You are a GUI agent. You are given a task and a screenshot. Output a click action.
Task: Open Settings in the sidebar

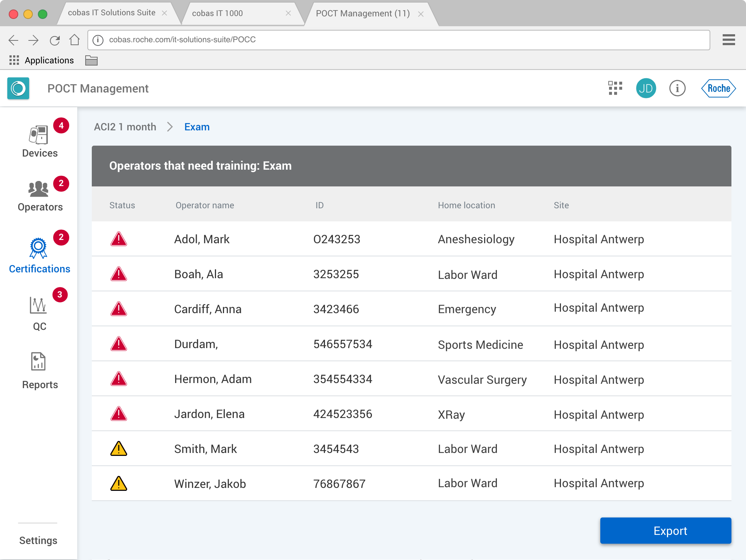[38, 540]
